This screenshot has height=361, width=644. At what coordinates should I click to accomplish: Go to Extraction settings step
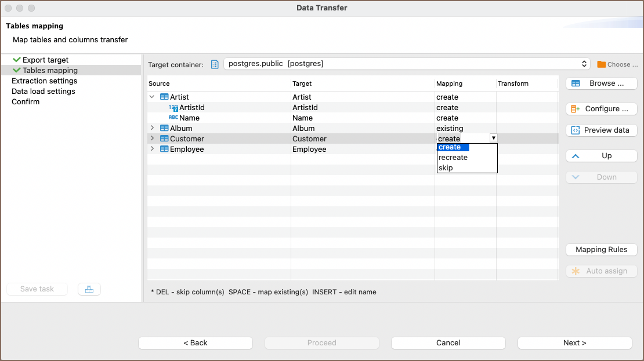[x=44, y=81]
